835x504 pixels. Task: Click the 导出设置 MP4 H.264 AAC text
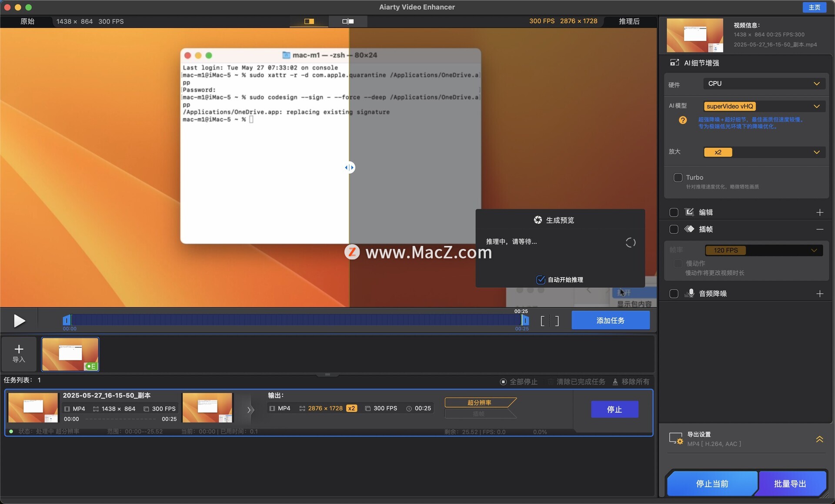click(x=714, y=444)
